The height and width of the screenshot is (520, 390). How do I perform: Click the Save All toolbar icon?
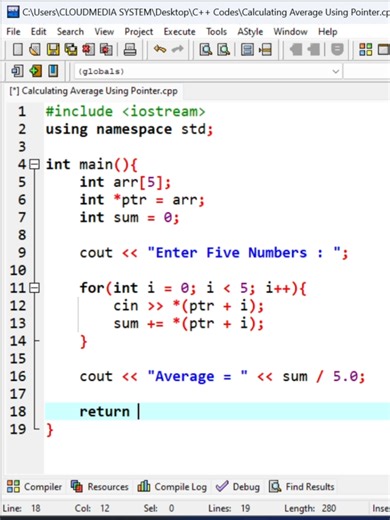pos(70,50)
